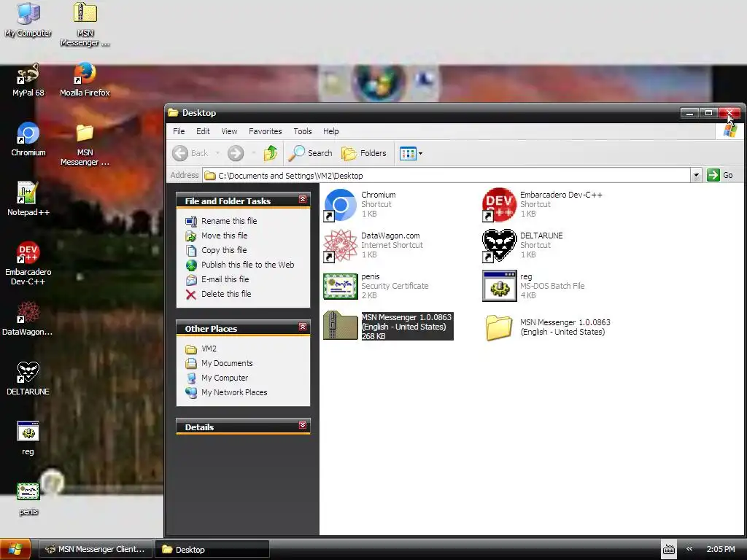Select Chromium shortcut on the desktop
Image resolution: width=747 pixels, height=560 pixels.
pyautogui.click(x=28, y=139)
